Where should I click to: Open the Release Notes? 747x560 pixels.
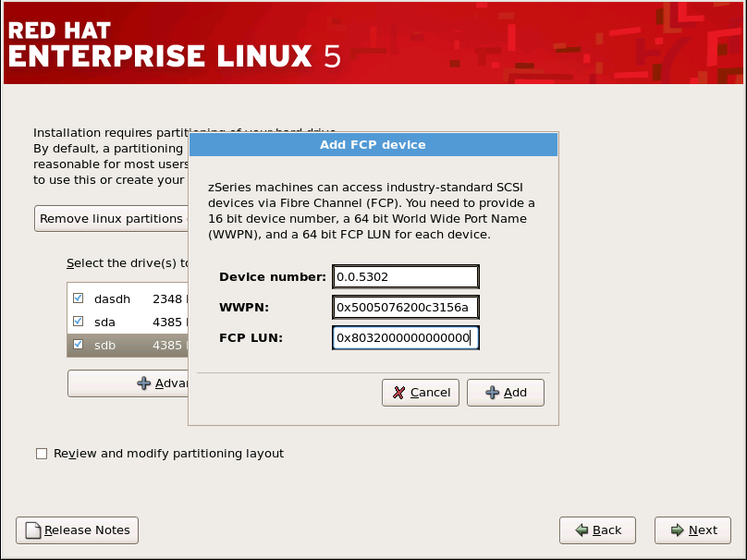[76, 530]
